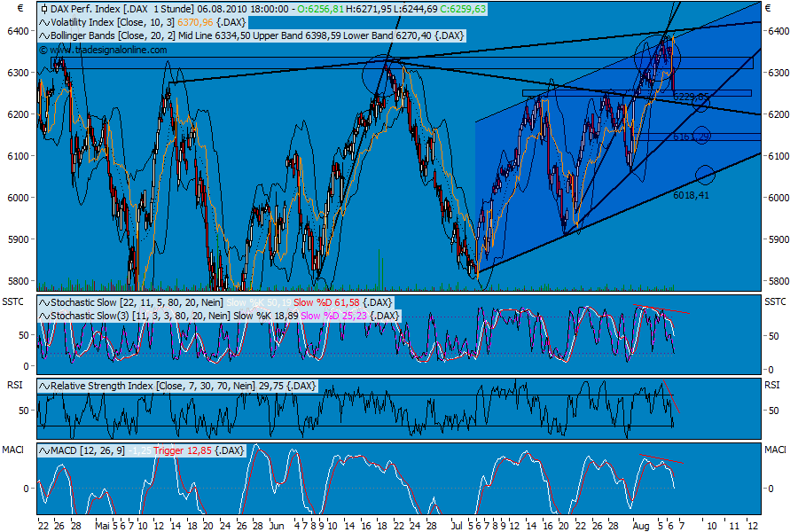Click the Slow %K 18,89 value
798x532 pixels.
coord(266,317)
